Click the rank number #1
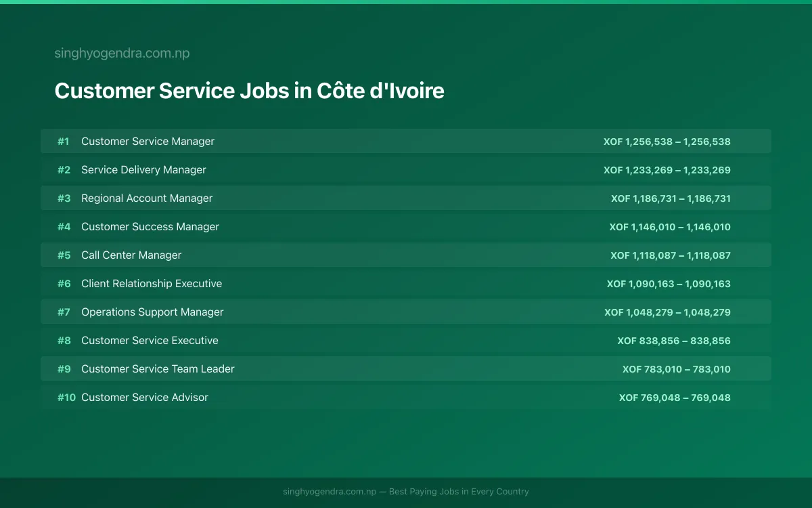 64,142
